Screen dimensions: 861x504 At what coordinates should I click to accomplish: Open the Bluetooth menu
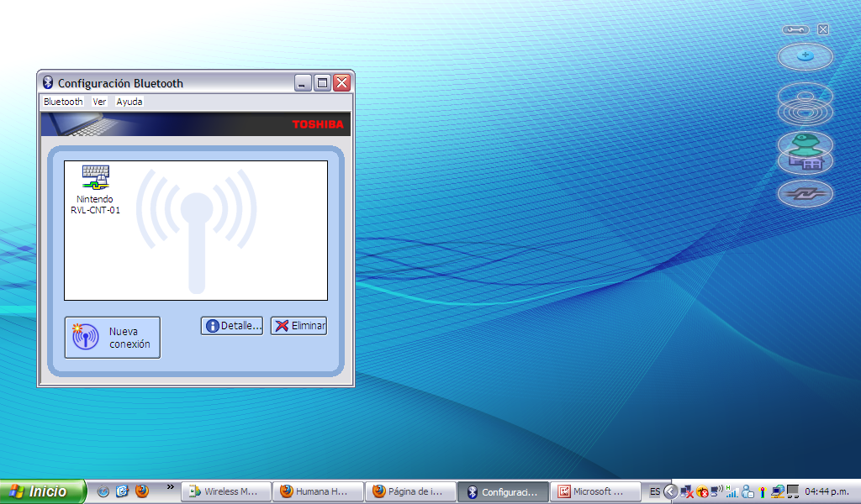click(x=63, y=102)
